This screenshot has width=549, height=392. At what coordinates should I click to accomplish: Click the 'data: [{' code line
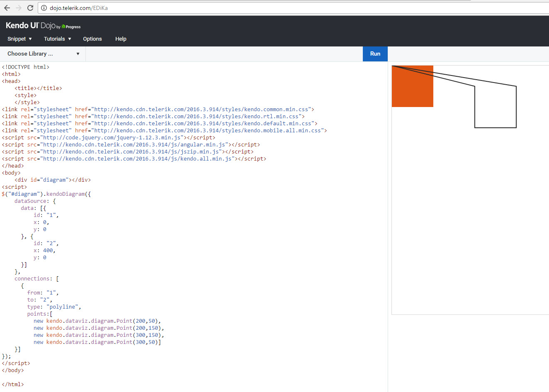[34, 208]
